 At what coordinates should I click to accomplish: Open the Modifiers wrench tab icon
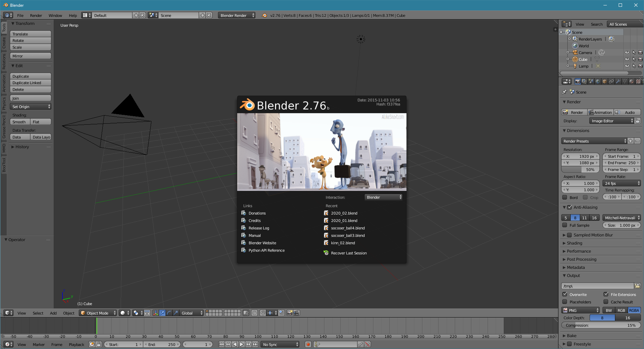pos(618,81)
